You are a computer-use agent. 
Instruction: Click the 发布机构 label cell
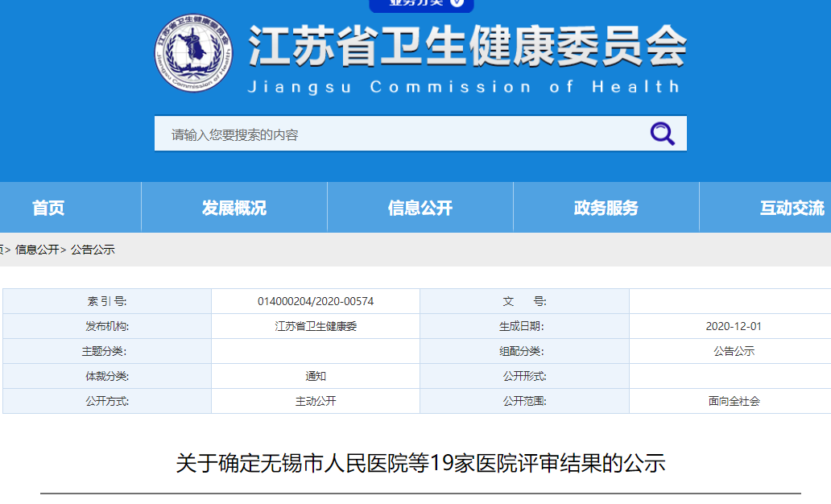pos(107,326)
